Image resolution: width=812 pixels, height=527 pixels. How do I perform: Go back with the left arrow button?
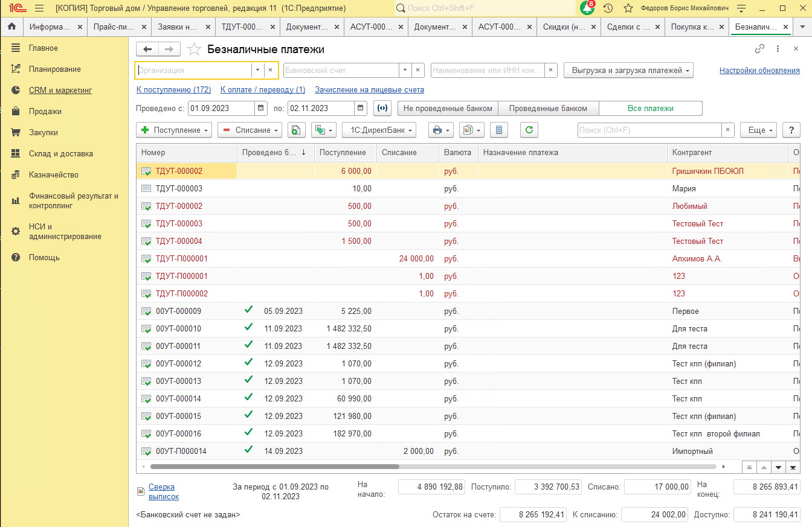147,50
